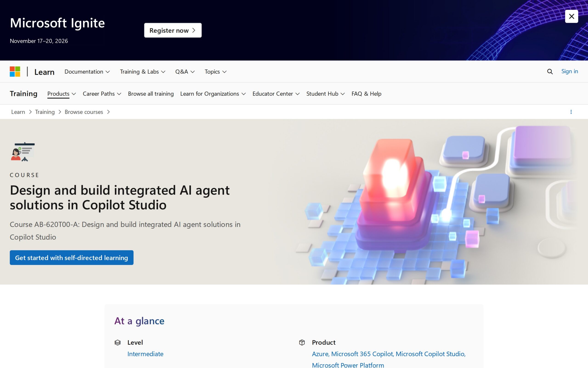The height and width of the screenshot is (368, 588).
Task: Click the Product box icon
Action: click(x=302, y=342)
